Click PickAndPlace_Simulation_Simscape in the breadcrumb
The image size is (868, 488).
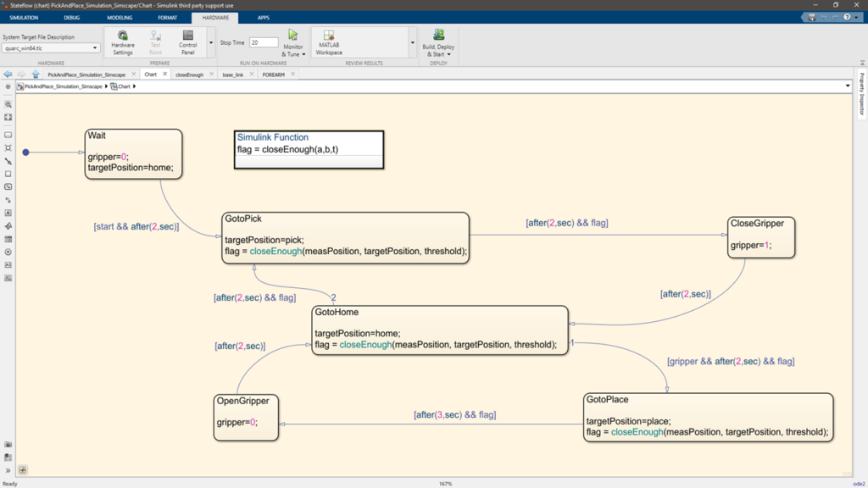coord(64,86)
